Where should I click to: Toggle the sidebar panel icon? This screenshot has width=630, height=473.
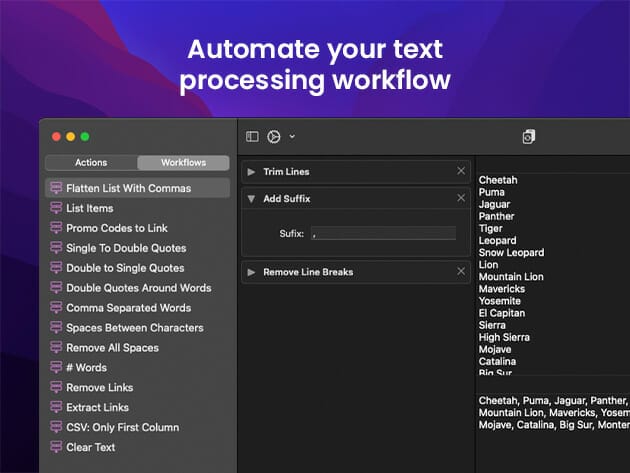click(252, 136)
